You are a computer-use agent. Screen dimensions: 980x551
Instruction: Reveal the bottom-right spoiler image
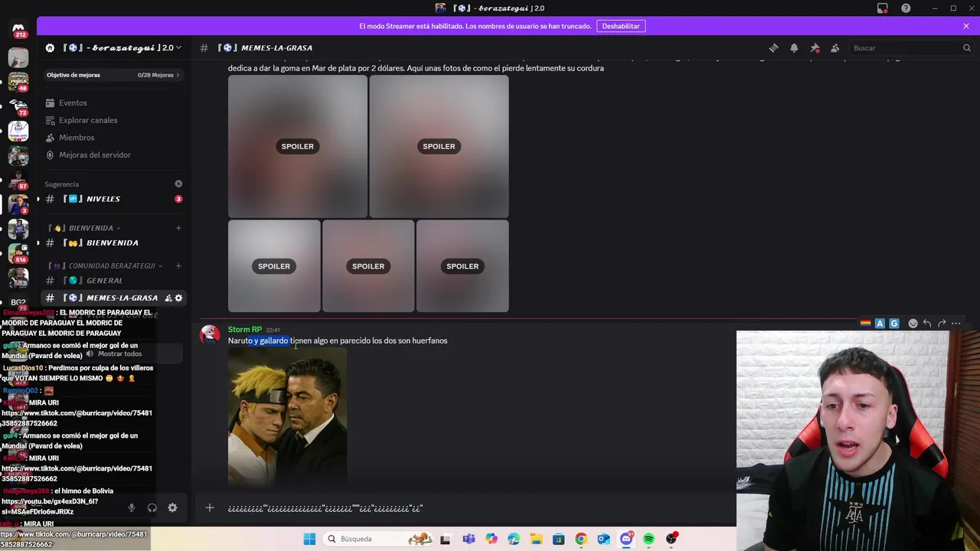(462, 266)
